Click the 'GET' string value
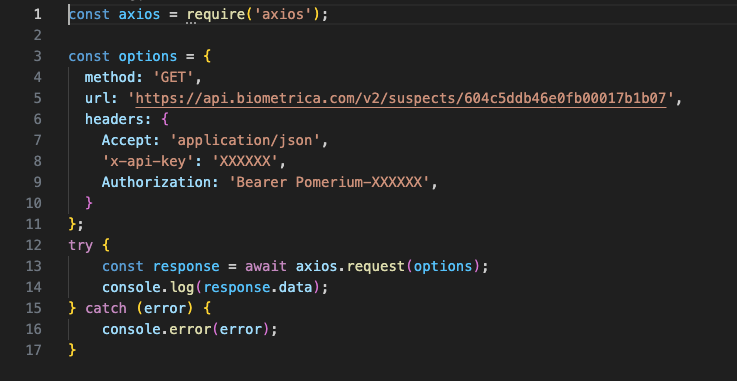Image resolution: width=737 pixels, height=381 pixels. (173, 78)
